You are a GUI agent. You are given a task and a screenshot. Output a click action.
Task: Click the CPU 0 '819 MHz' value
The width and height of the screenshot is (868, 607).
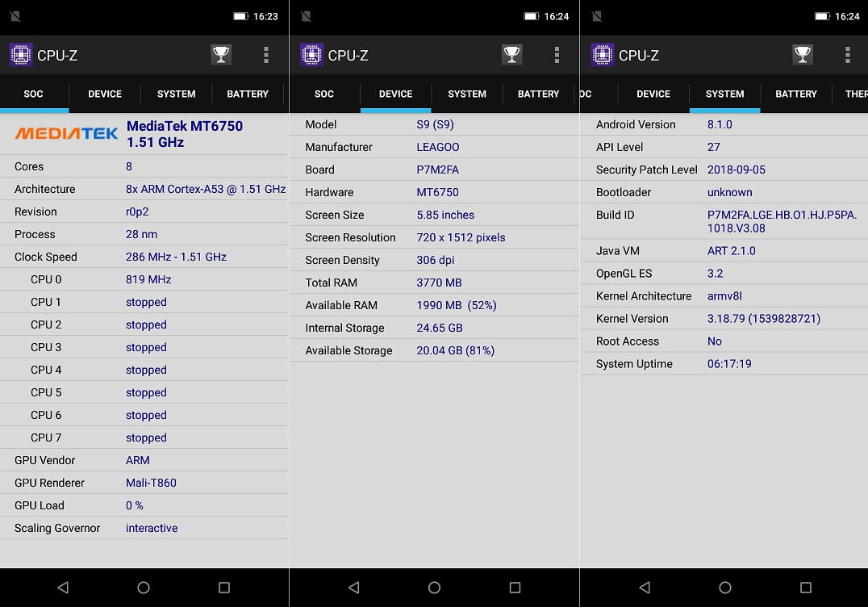[148, 279]
